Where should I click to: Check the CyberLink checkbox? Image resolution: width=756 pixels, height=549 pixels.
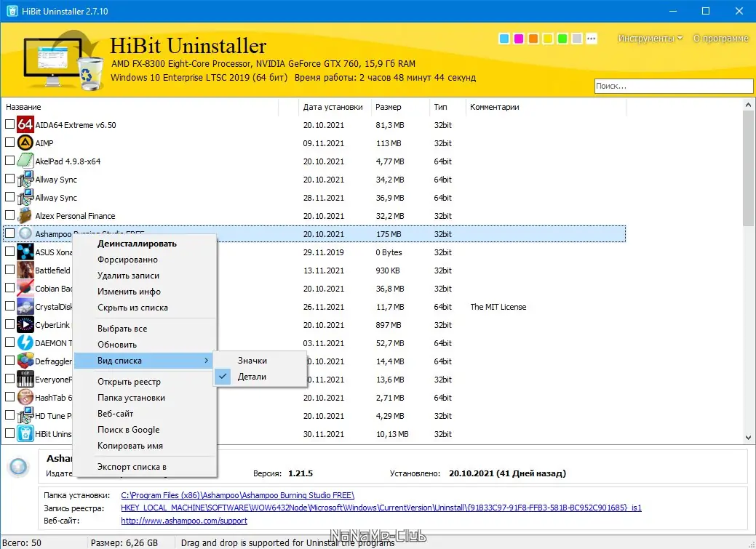pos(9,324)
